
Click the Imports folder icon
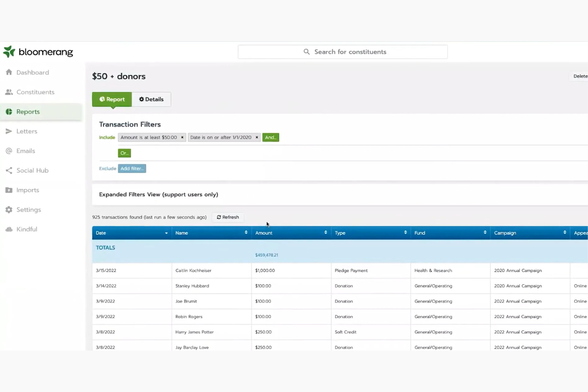click(9, 190)
